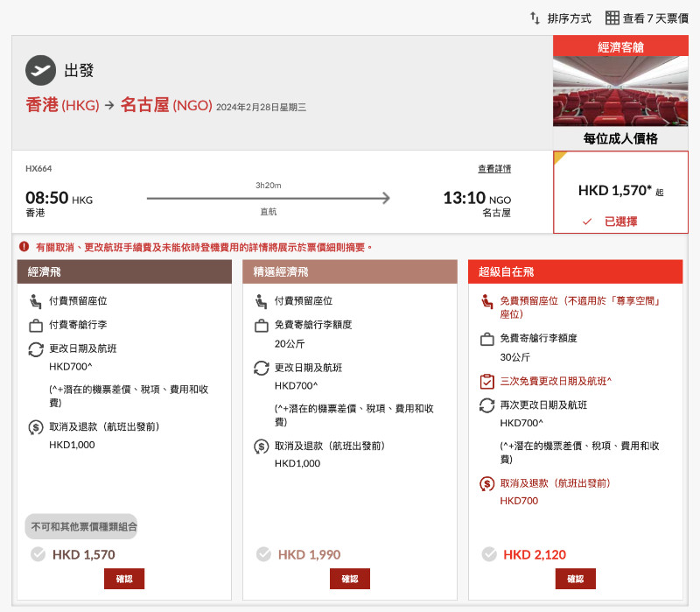Select the HKD 1,990 精選經濟飛 fare radio
The image size is (700, 612).
coord(263,554)
